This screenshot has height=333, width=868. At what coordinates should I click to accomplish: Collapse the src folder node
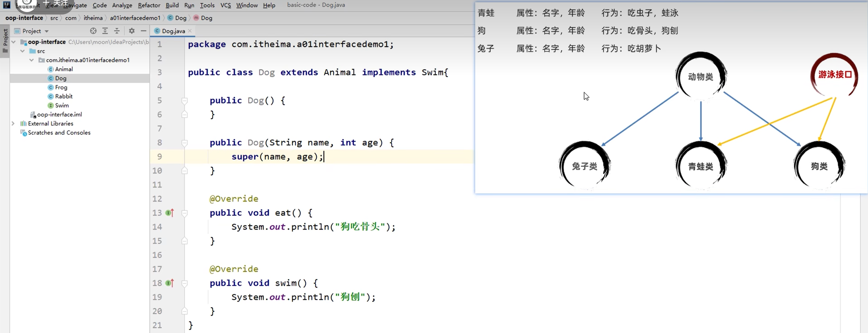pos(23,51)
